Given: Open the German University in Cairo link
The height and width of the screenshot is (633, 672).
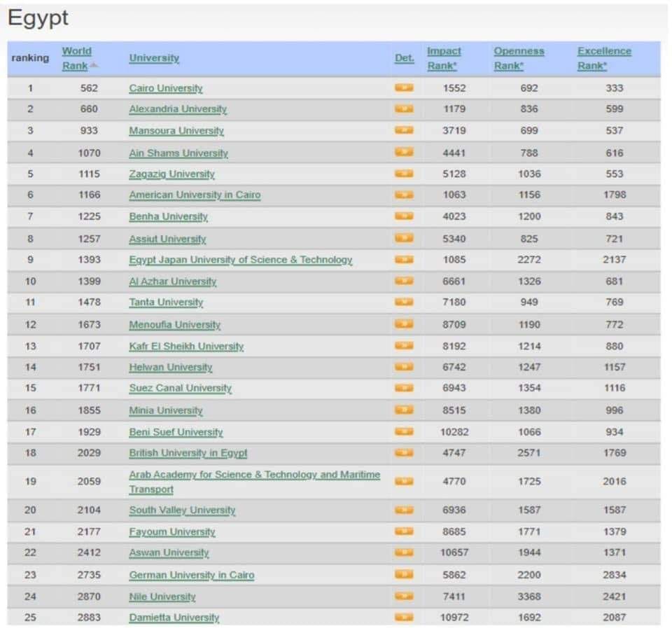Looking at the screenshot, I should [x=191, y=575].
